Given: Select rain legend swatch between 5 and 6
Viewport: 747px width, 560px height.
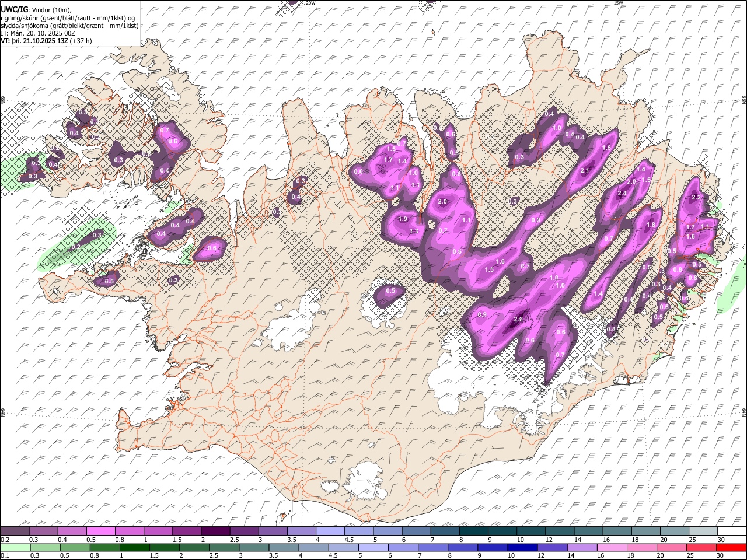Looking at the screenshot, I should pyautogui.click(x=373, y=547).
